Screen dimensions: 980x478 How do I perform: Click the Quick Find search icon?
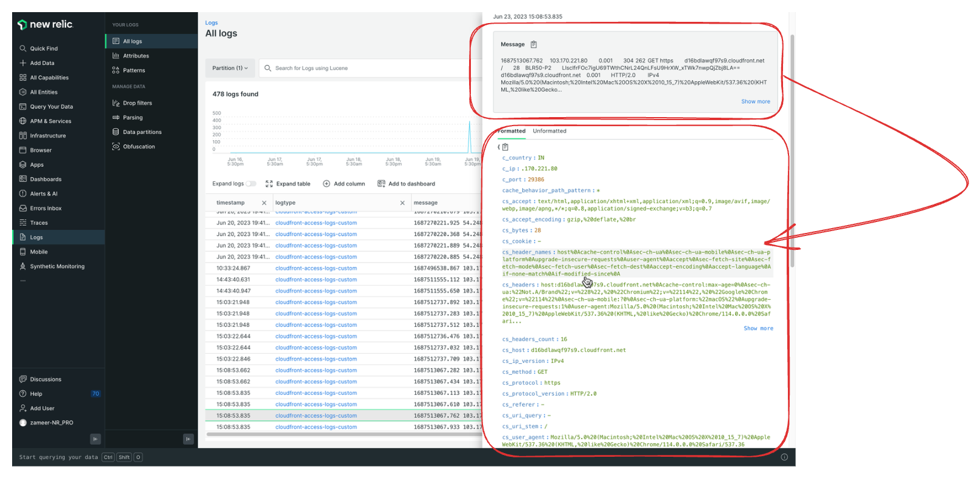23,49
